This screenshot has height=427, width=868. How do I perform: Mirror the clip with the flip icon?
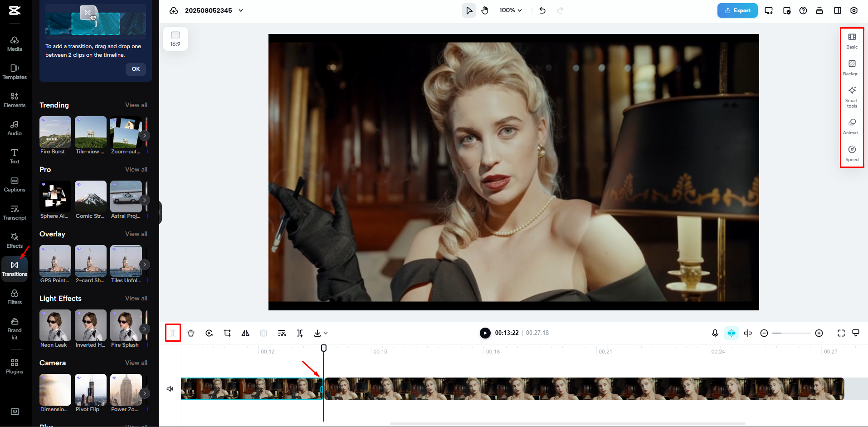click(x=245, y=333)
